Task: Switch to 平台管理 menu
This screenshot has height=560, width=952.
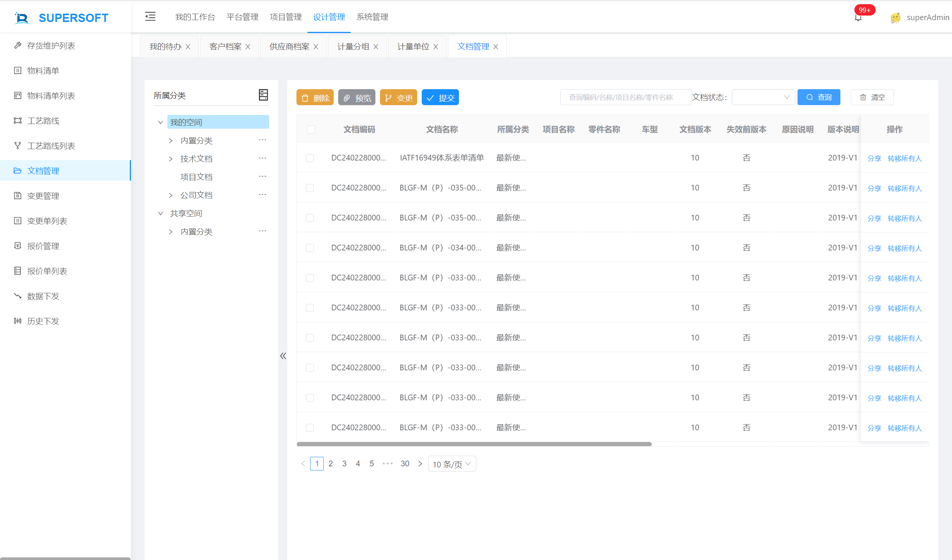Action: tap(242, 17)
